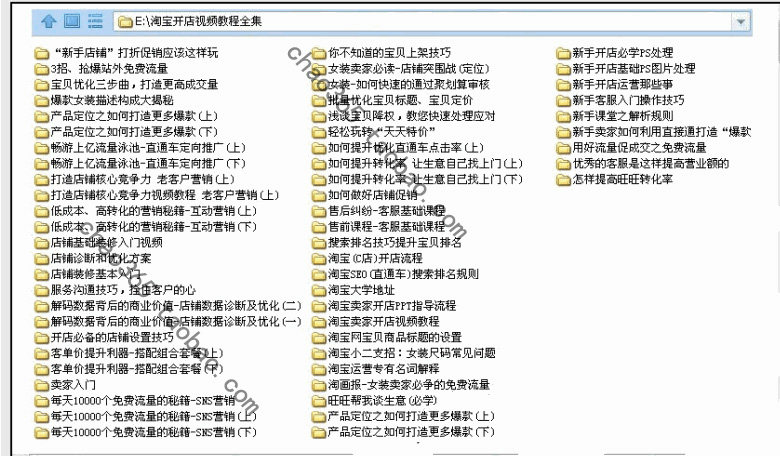
Task: Select folder icon of 淘宝卖家开店视频教程
Action: [319, 322]
